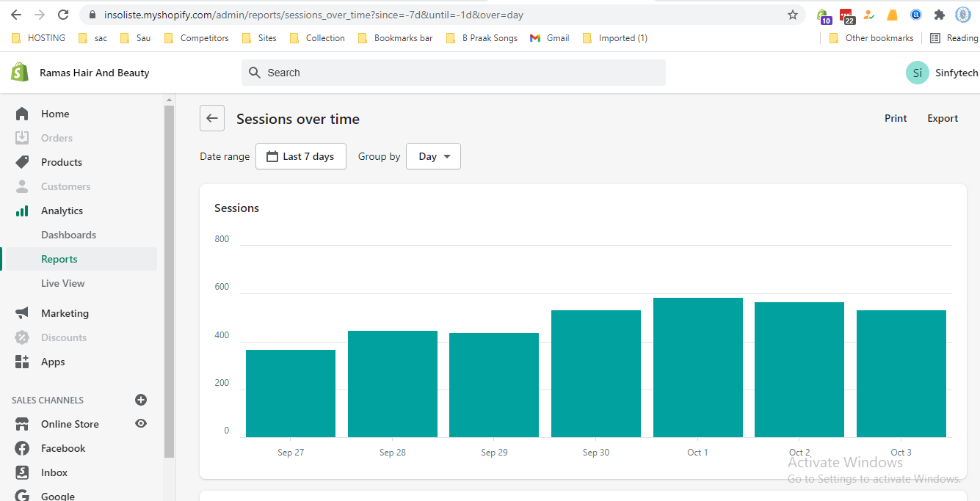Open the Online Store channel link
This screenshot has height=501, width=980.
(x=70, y=424)
